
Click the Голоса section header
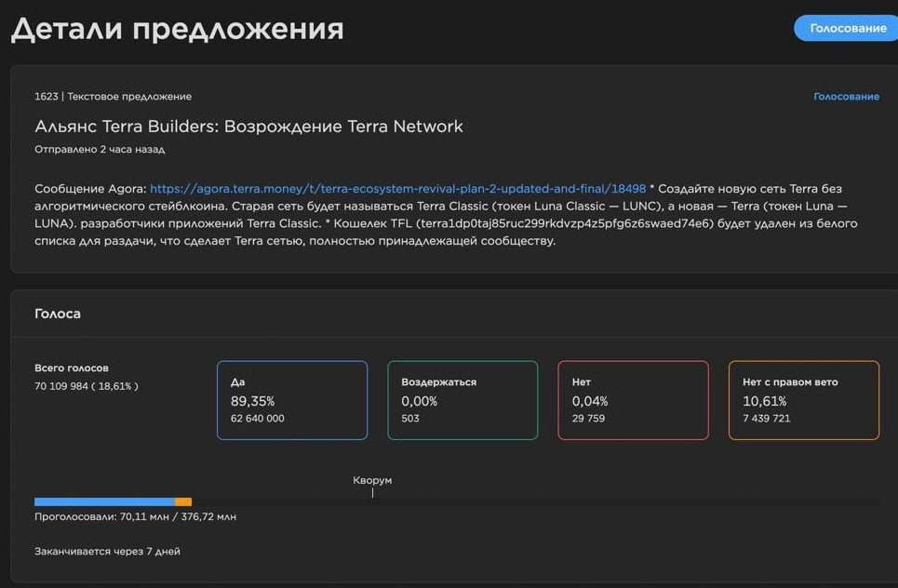[x=58, y=314]
